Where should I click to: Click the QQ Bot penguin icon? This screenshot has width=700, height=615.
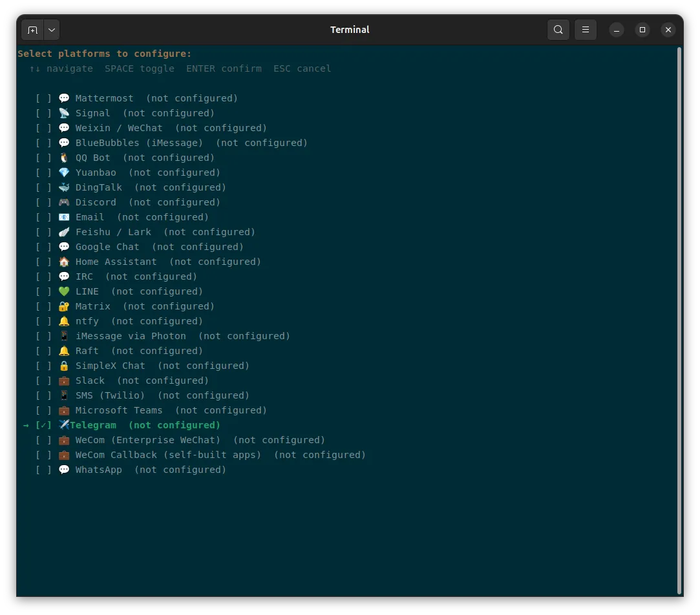(x=64, y=158)
